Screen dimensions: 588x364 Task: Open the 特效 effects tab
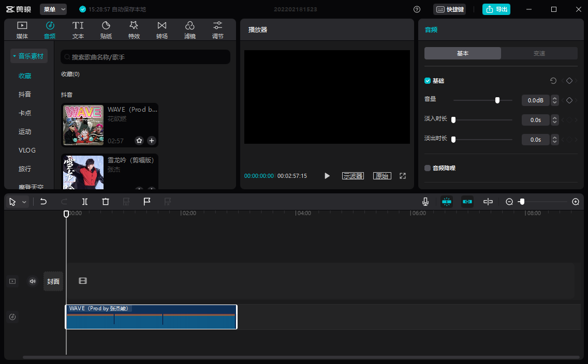tap(134, 30)
